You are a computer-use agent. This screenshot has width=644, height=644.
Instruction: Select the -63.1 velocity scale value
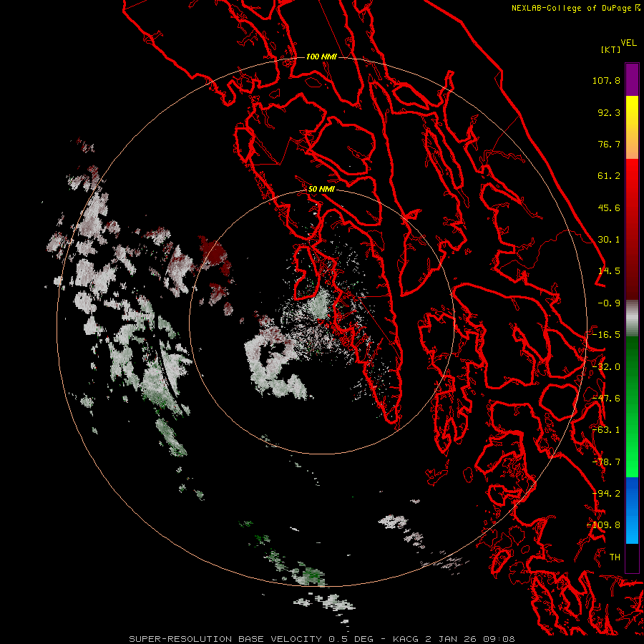tap(606, 430)
